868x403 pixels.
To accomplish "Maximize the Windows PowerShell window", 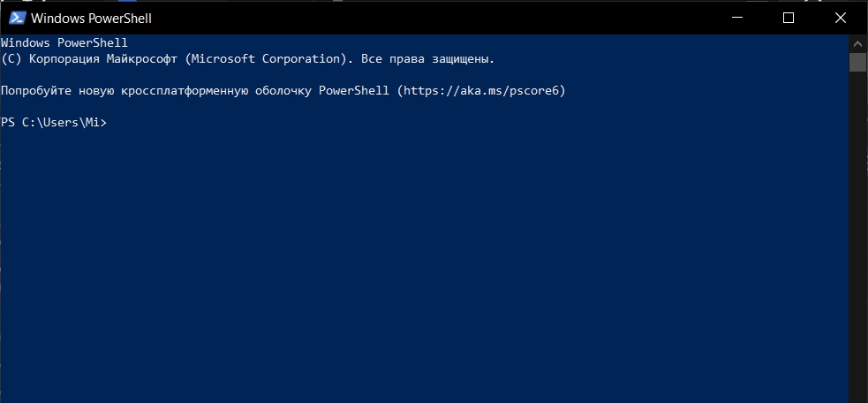I will tap(789, 18).
